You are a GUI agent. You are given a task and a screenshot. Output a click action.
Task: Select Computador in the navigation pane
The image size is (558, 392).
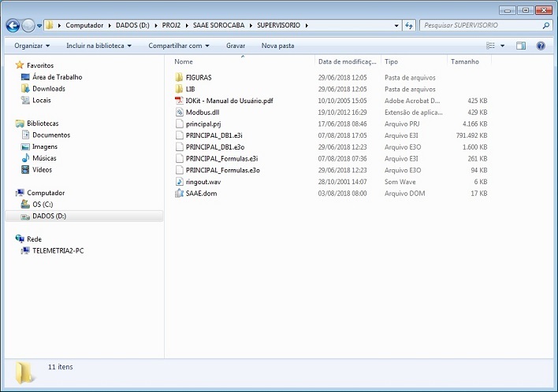[x=46, y=193]
